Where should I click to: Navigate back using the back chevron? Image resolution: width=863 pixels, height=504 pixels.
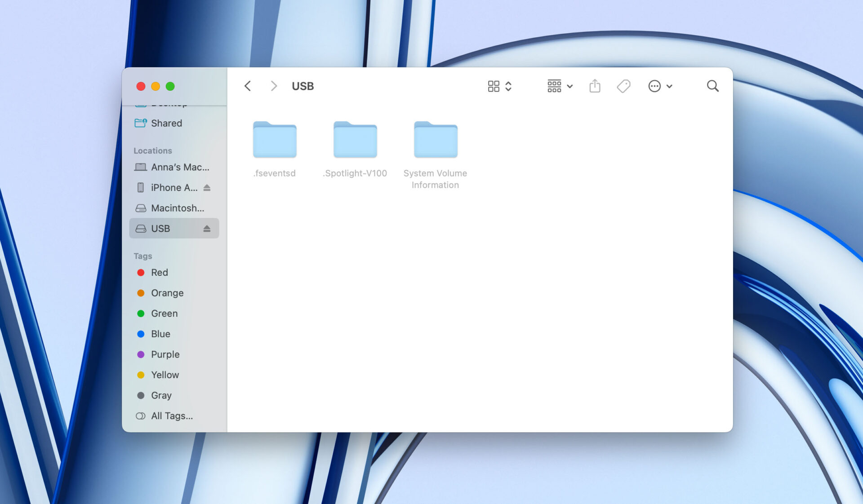(247, 86)
